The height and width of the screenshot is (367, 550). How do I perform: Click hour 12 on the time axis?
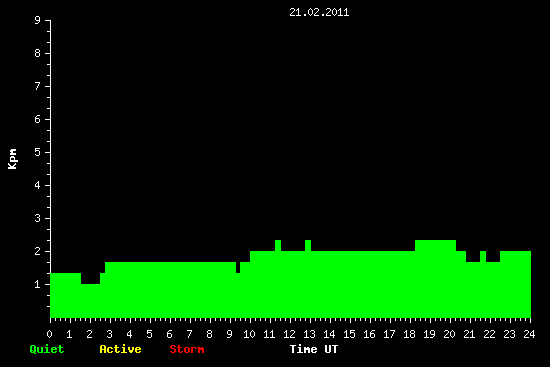click(289, 334)
